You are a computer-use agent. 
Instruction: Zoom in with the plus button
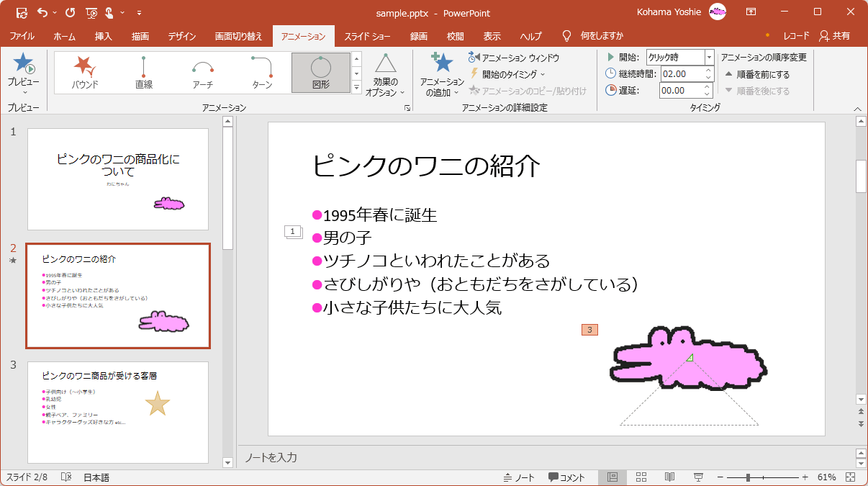tap(805, 477)
